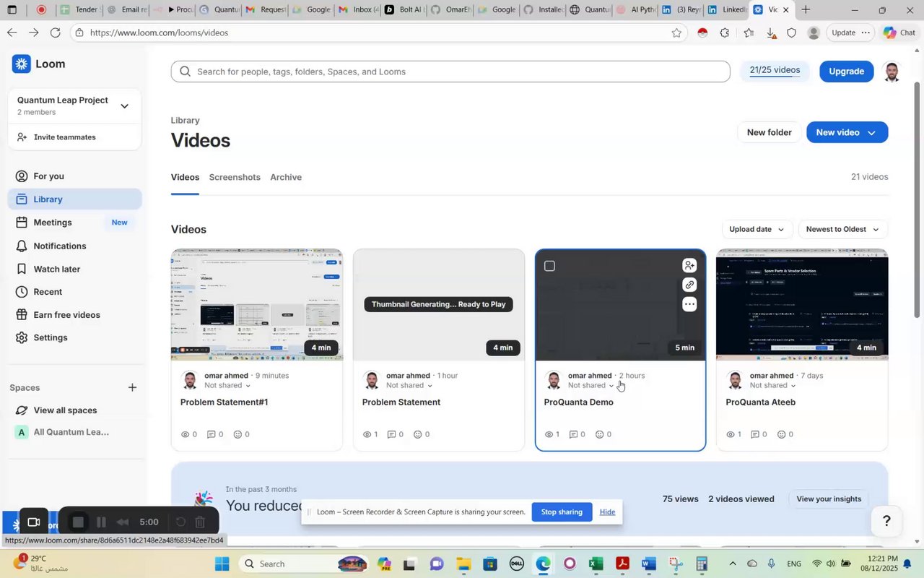Screen dimensions: 924x578
Task: Change sharing status of ProQuanta Demo
Action: (x=591, y=386)
